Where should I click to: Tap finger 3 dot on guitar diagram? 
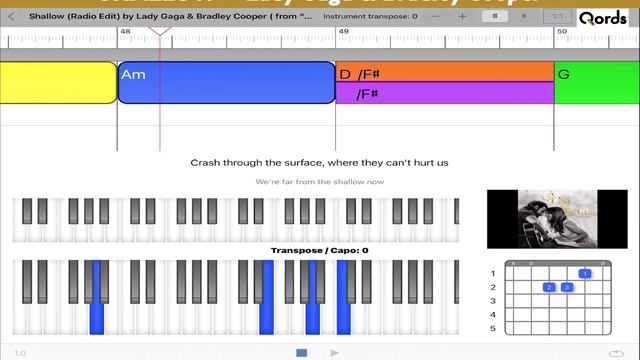[x=567, y=287]
